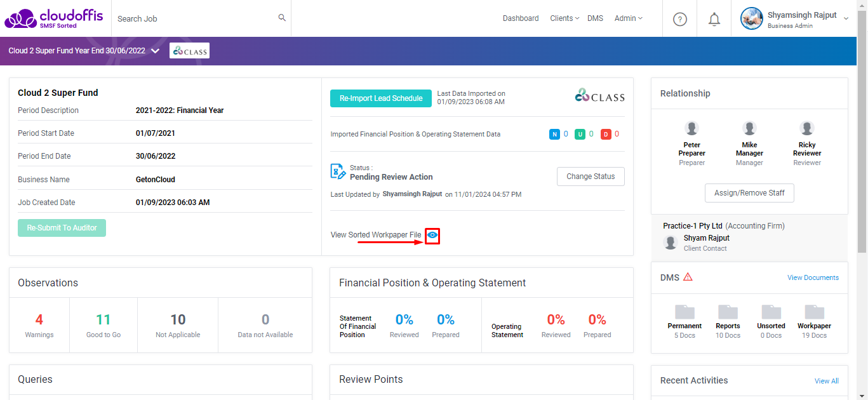This screenshot has height=400, width=868.
Task: Click Ricky Reviewer's avatar
Action: point(807,128)
